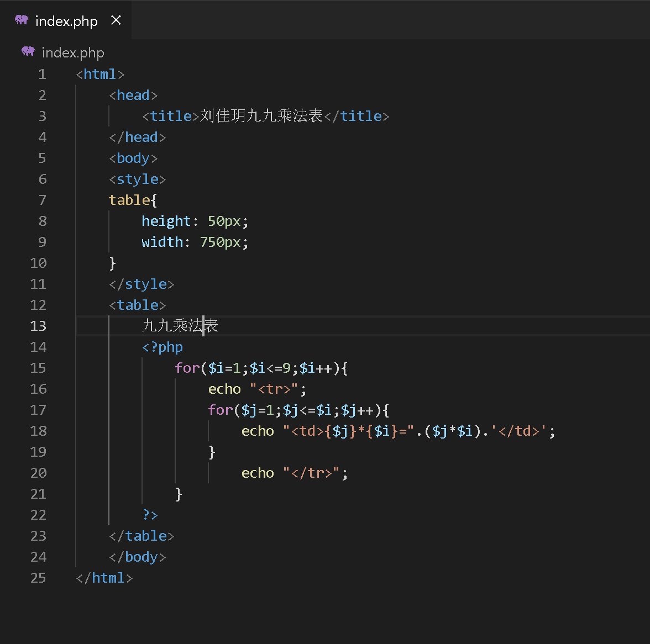This screenshot has width=650, height=644.
Task: Click the index.php breadcrumb path item
Action: pyautogui.click(x=73, y=52)
